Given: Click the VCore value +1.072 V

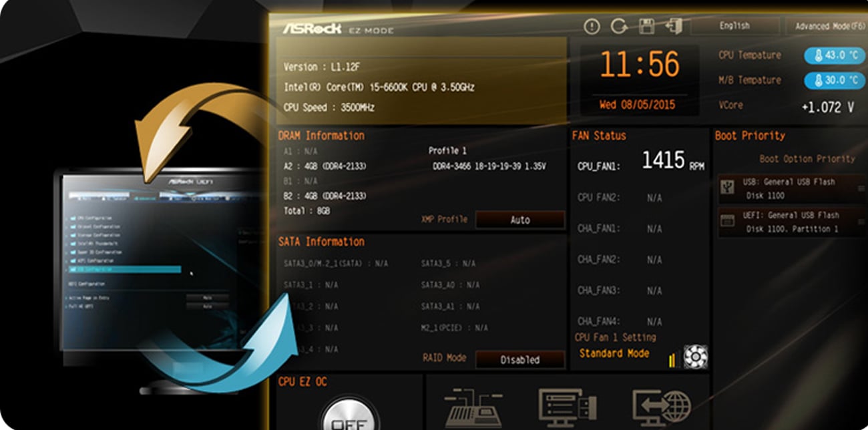Looking at the screenshot, I should [827, 107].
